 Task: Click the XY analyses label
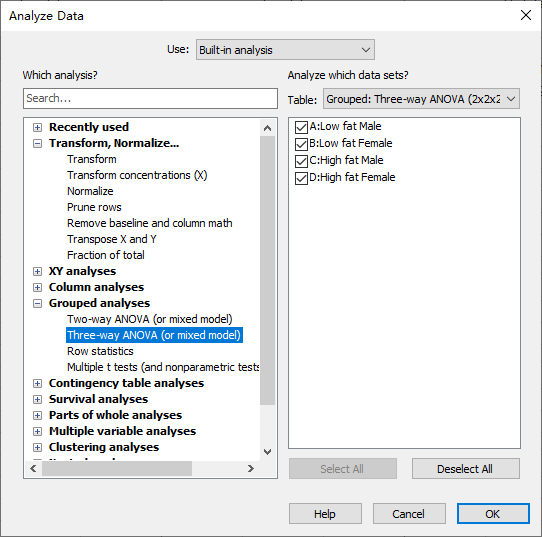[82, 271]
